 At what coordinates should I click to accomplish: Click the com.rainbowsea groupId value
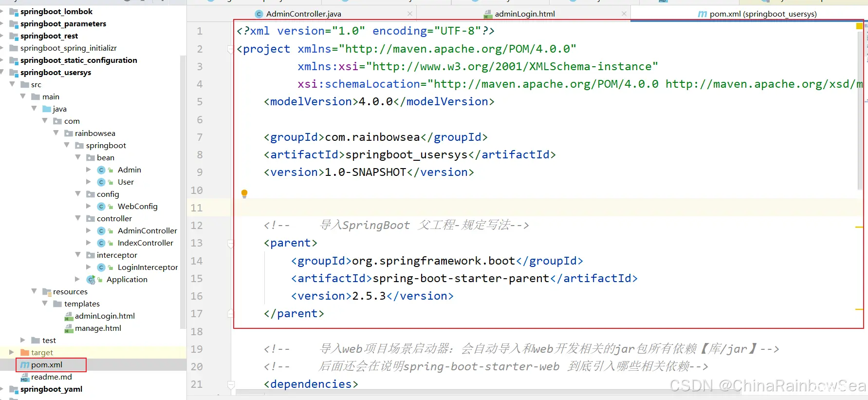372,137
